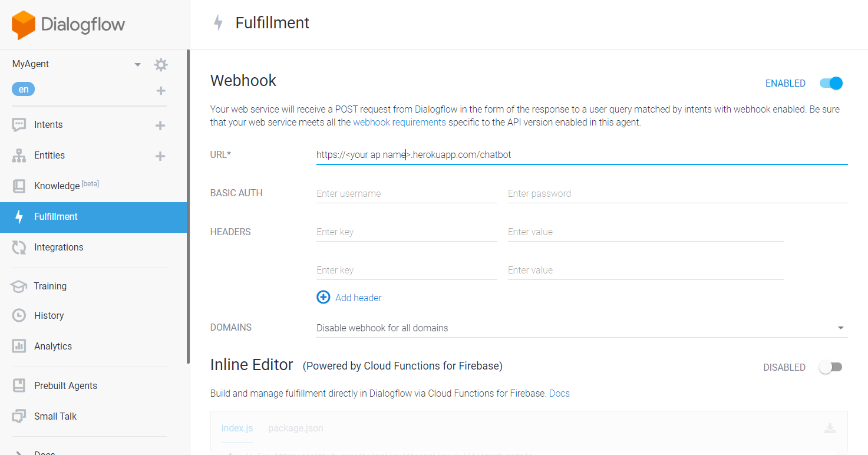Click the Add header plus icon
Viewport: 868px width, 455px height.
click(324, 298)
